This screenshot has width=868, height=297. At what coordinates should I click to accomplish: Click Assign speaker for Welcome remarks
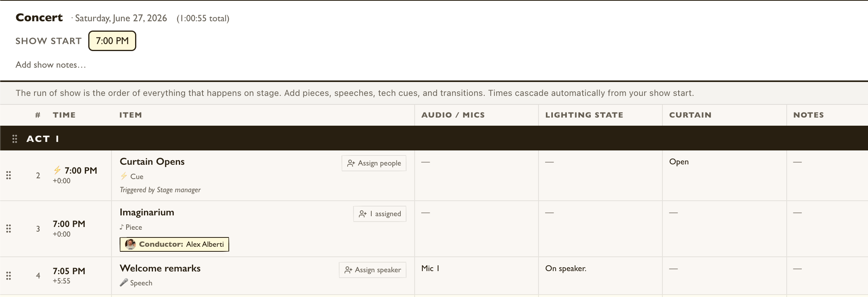(x=372, y=270)
